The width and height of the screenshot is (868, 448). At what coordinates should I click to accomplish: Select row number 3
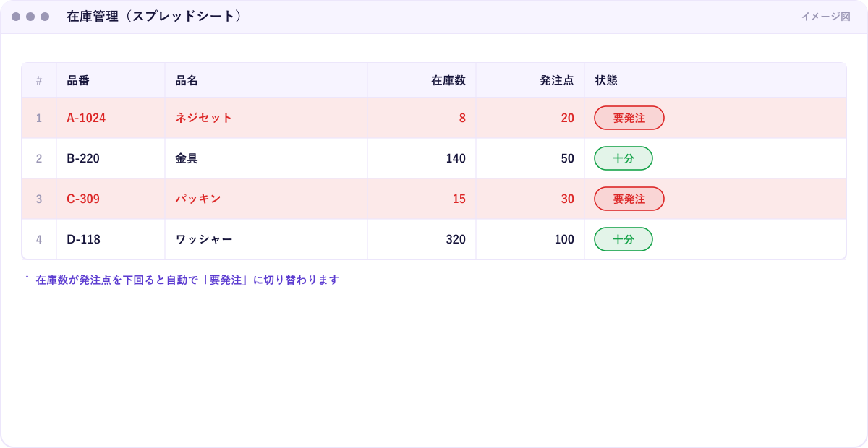39,199
